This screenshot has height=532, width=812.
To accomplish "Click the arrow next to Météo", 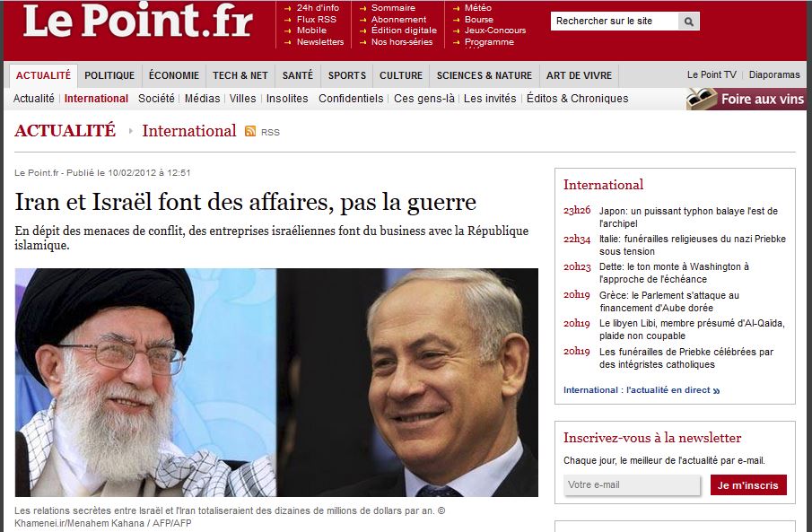I will [x=456, y=8].
